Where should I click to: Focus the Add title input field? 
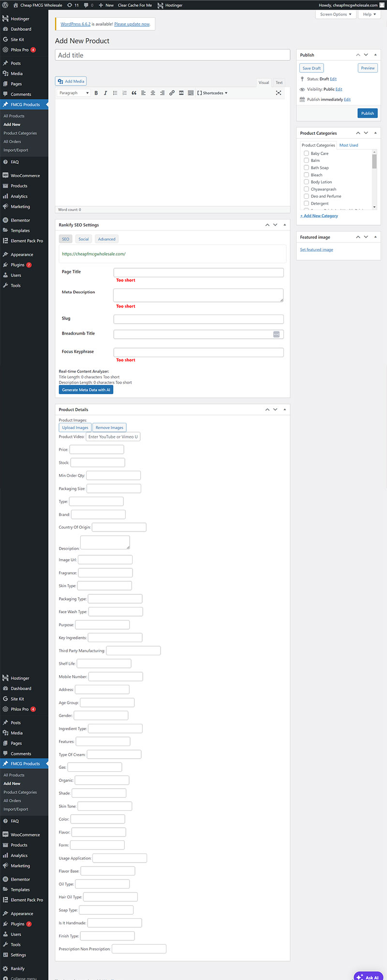(x=173, y=55)
